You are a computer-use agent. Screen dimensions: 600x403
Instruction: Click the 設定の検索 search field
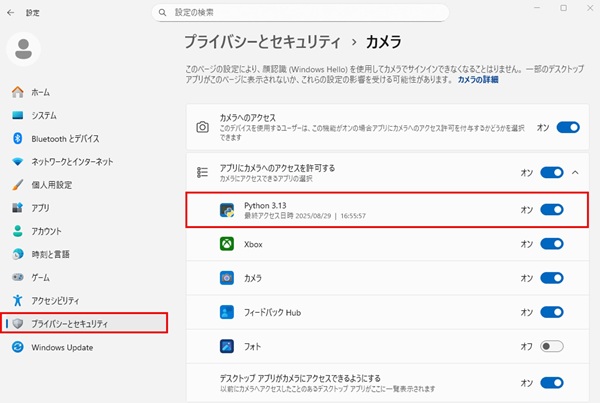coord(300,13)
